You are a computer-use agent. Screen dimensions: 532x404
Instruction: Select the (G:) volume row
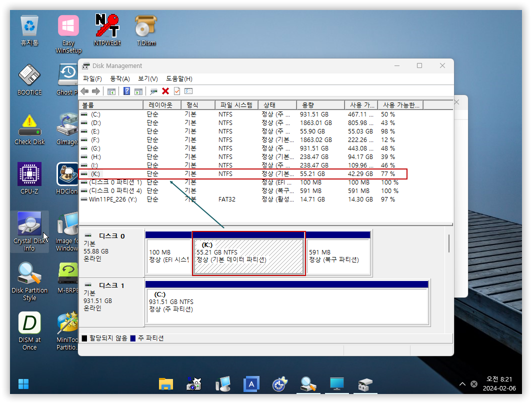pyautogui.click(x=243, y=148)
